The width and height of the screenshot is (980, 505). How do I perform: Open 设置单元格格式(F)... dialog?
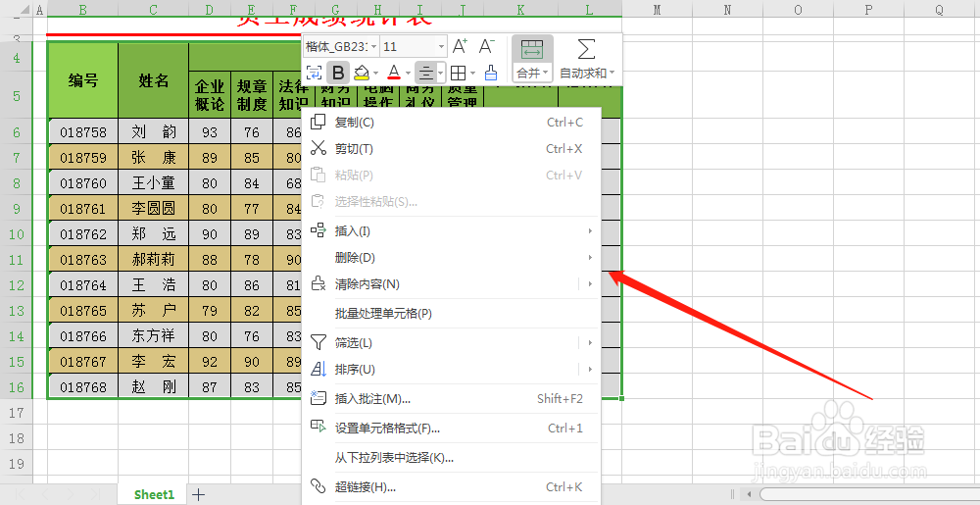(x=451, y=429)
